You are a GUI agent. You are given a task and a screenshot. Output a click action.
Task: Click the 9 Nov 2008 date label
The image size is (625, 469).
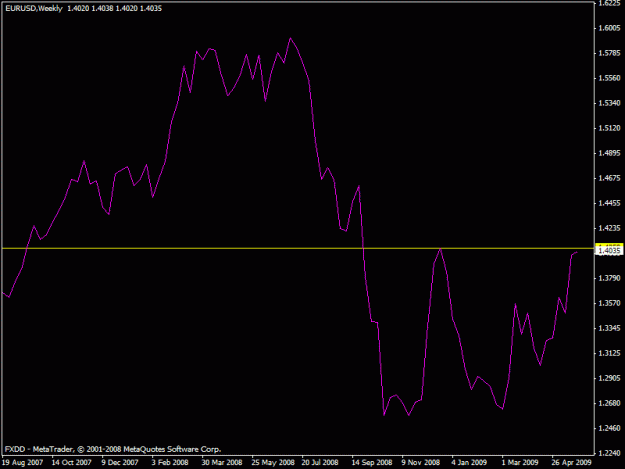[421, 462]
